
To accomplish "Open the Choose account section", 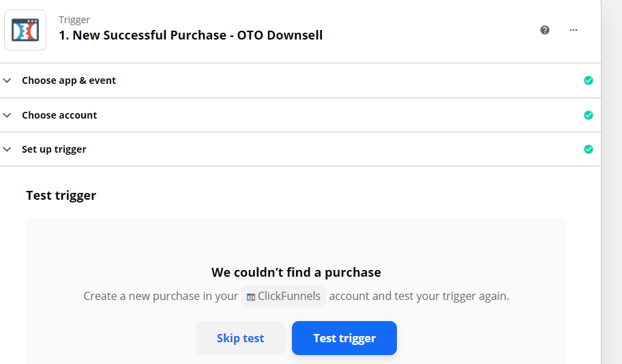I will coord(300,115).
